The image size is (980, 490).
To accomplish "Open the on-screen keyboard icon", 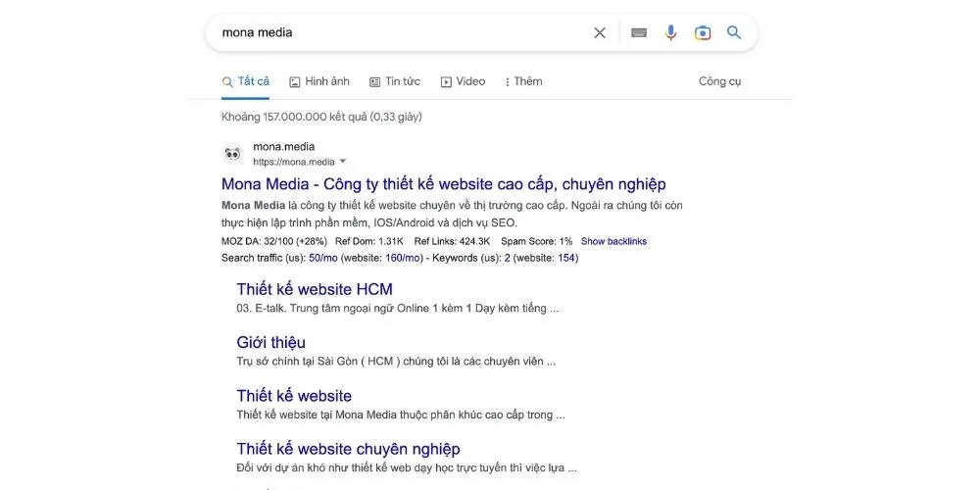I will pos(639,32).
